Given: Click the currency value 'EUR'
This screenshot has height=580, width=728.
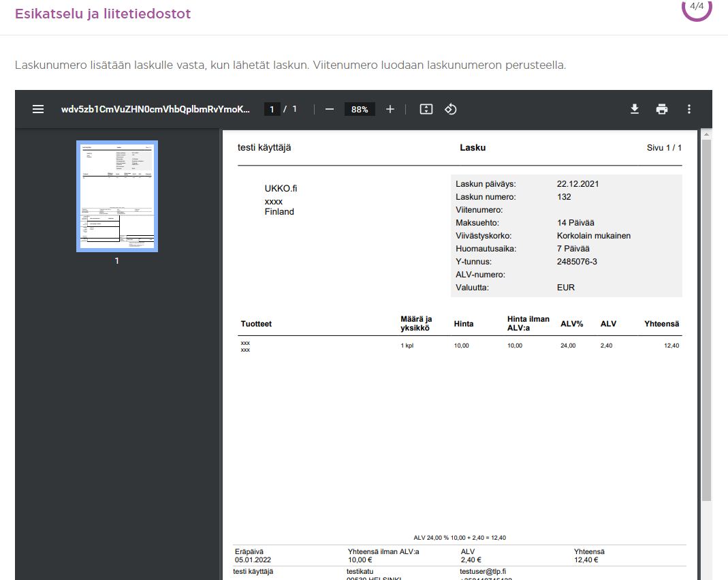Looking at the screenshot, I should [x=566, y=288].
